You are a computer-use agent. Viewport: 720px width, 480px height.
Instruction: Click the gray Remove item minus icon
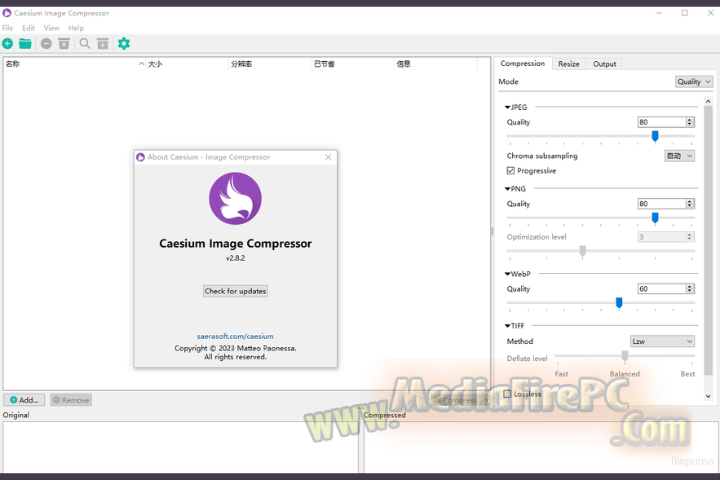(x=46, y=44)
